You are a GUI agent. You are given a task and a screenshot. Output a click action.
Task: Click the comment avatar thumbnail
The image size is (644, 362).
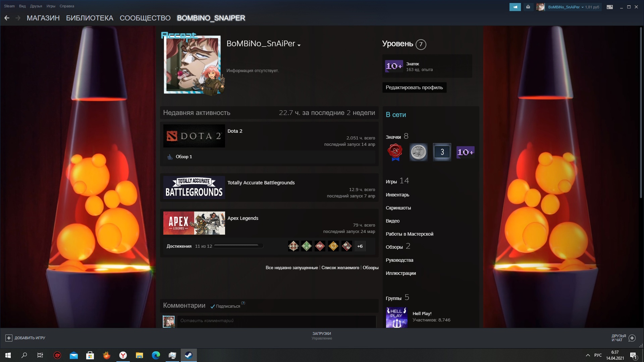pyautogui.click(x=169, y=321)
